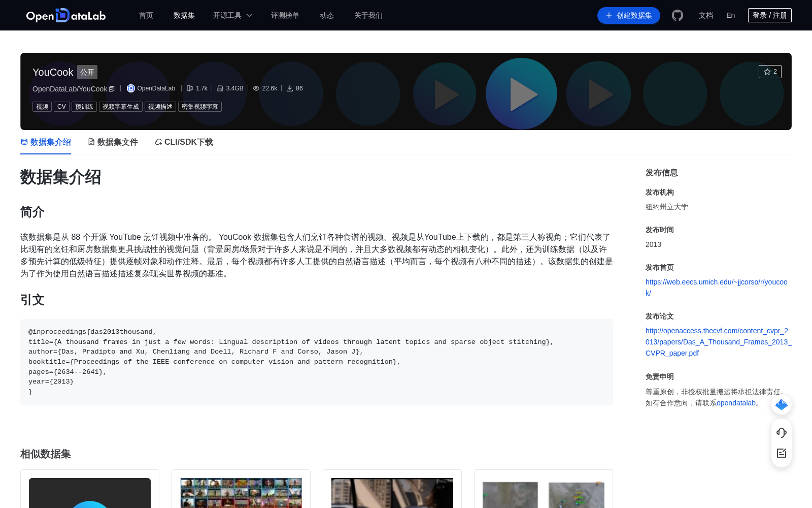The width and height of the screenshot is (812, 508).
Task: Click the large play button in banner
Action: (521, 93)
